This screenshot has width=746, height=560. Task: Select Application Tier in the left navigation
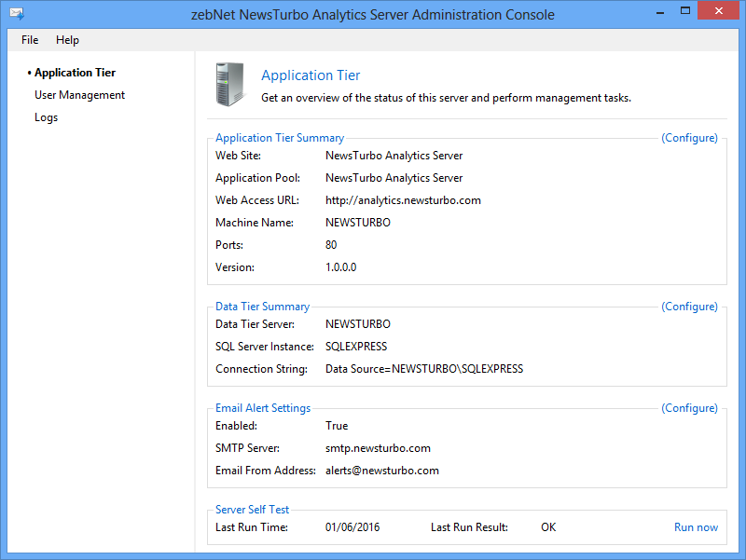tap(75, 73)
